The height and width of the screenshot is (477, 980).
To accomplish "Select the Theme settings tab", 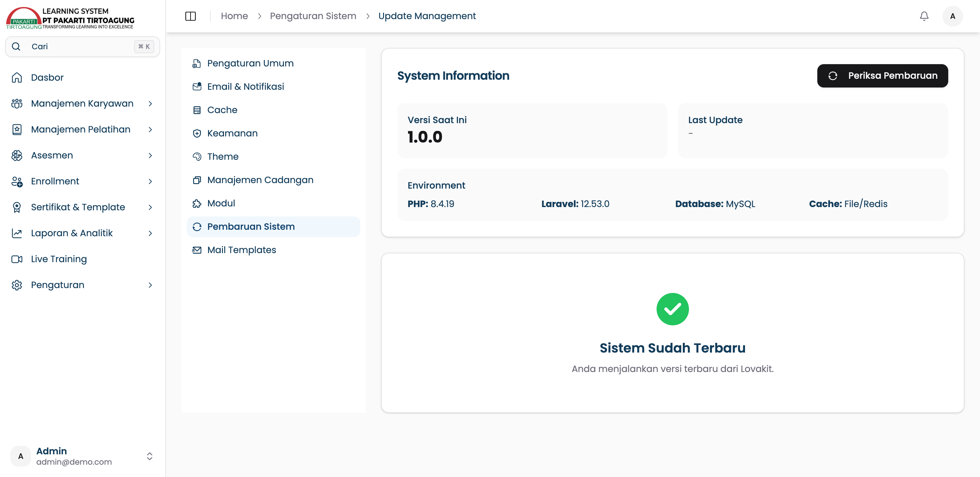I will point(273,157).
